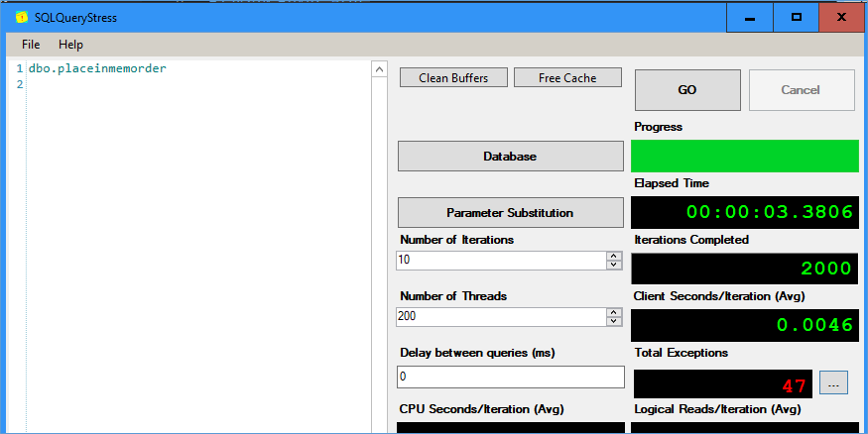Open exceptions details with ellipsis button

pos(833,383)
